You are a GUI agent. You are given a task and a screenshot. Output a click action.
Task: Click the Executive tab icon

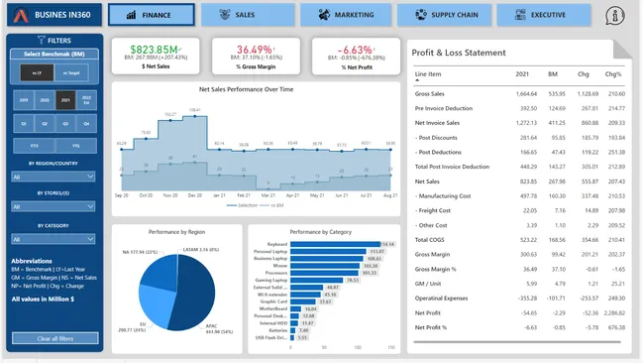[520, 15]
